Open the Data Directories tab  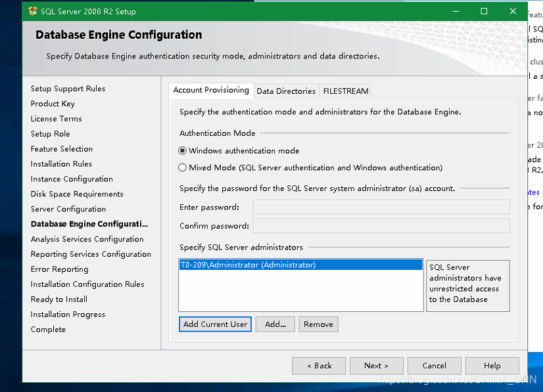286,91
